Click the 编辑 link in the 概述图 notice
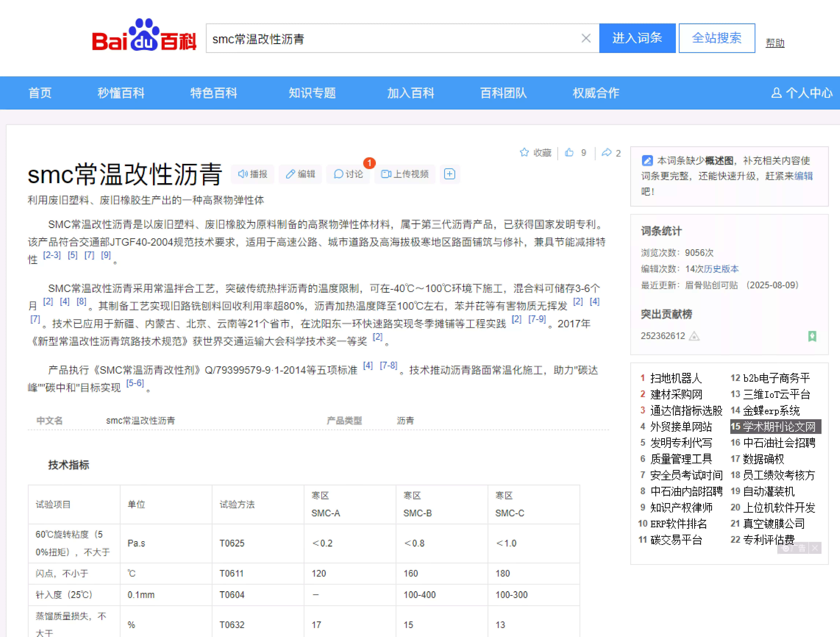The image size is (840, 637). coord(804,176)
